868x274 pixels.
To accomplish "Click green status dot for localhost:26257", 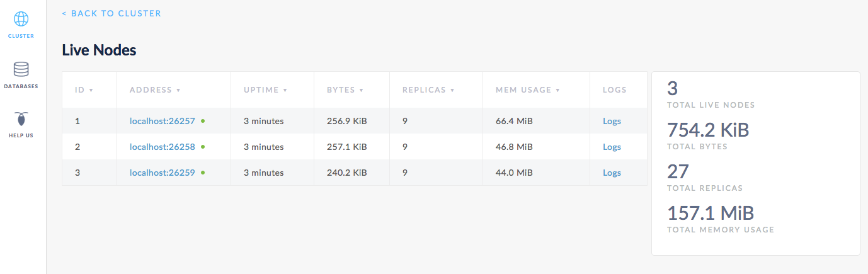I will pos(203,121).
